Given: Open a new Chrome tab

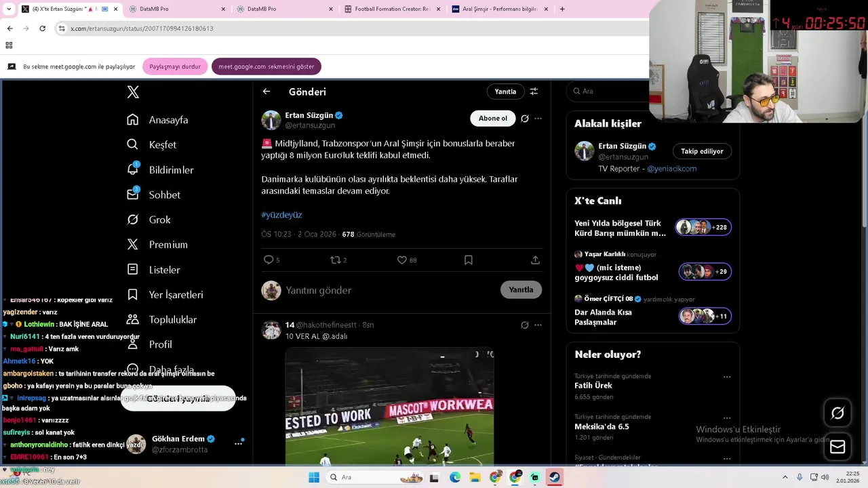Looking at the screenshot, I should tap(562, 9).
